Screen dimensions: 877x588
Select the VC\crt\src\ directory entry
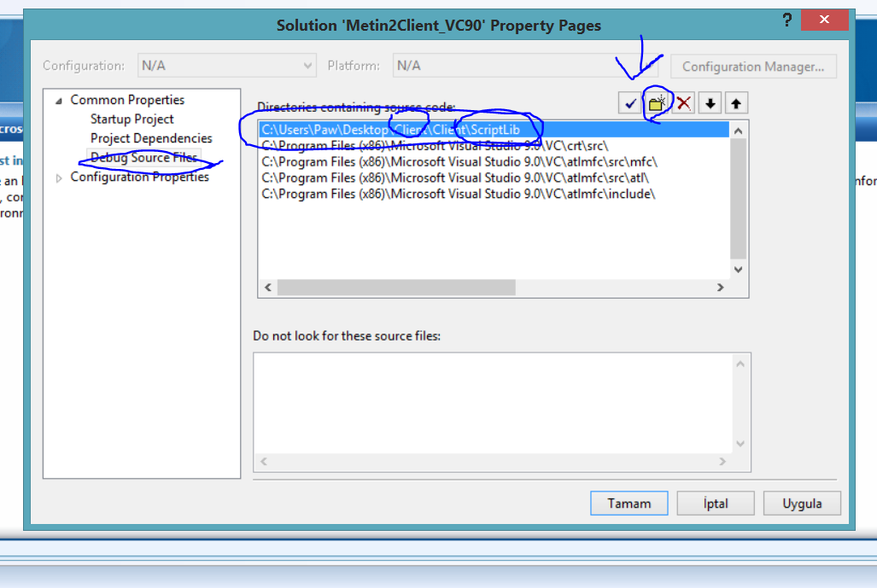point(494,146)
